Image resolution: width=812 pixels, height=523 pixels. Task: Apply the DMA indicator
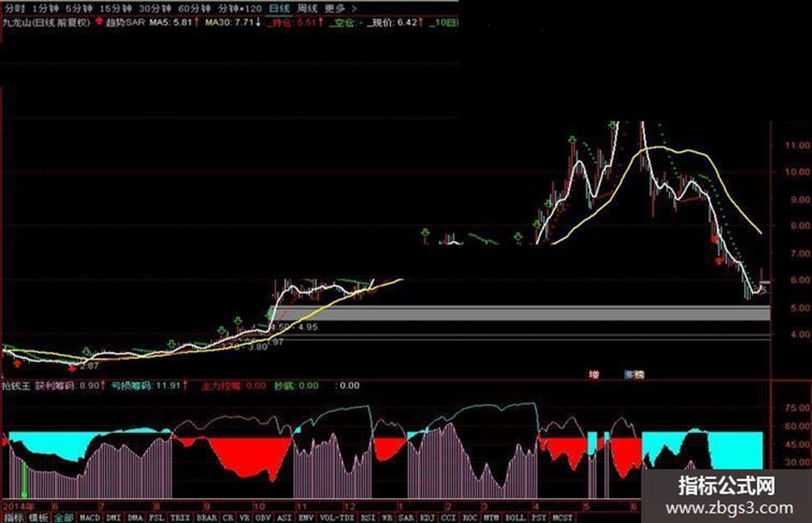point(135,517)
